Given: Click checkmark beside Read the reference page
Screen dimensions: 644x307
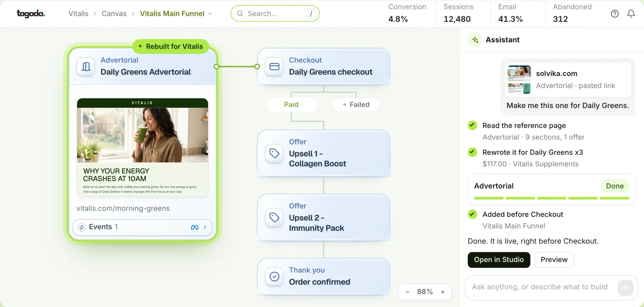Looking at the screenshot, I should 472,125.
